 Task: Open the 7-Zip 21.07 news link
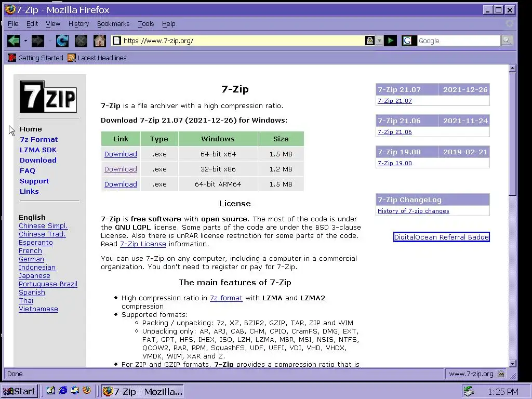click(395, 101)
